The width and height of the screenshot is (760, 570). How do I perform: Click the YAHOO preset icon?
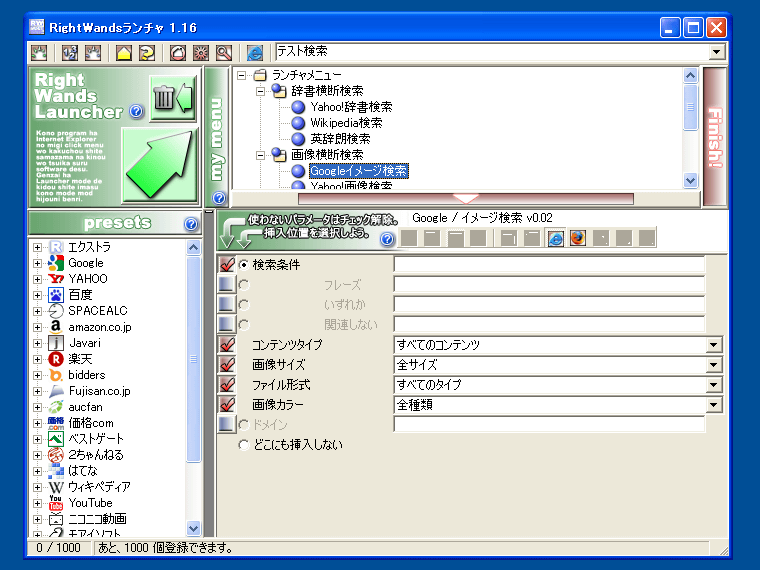56,279
